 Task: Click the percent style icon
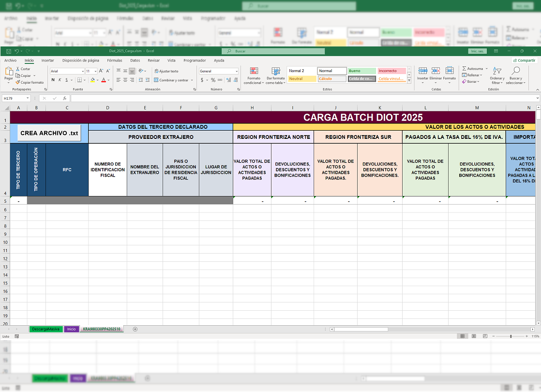[213, 80]
